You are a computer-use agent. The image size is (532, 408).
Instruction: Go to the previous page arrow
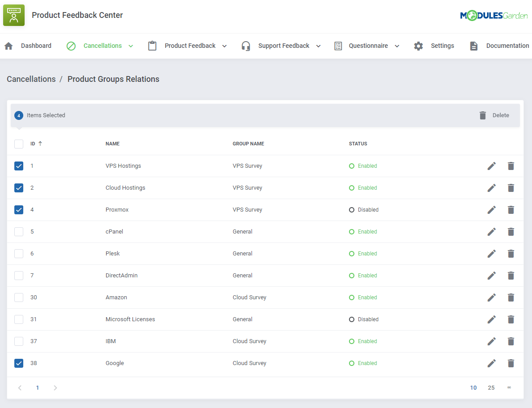(x=20, y=388)
